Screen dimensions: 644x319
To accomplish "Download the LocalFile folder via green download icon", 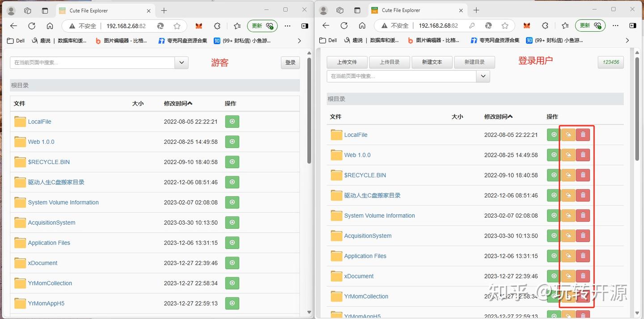I will tap(553, 134).
